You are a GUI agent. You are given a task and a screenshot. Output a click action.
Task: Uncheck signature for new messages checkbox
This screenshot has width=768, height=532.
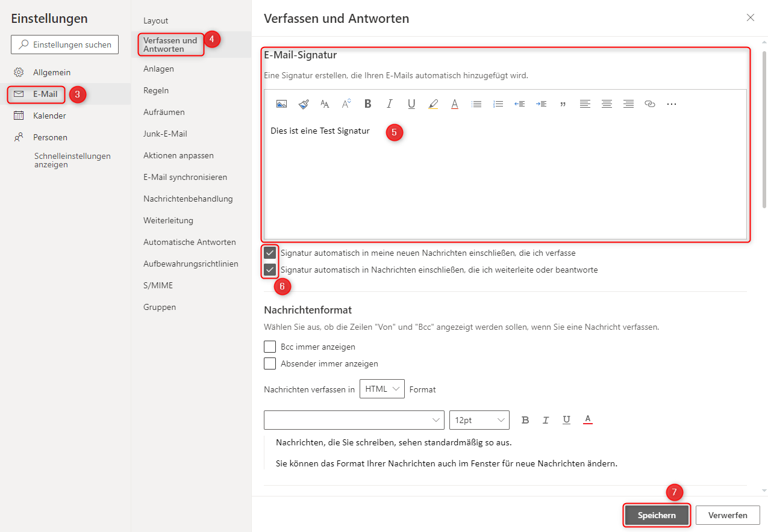tap(270, 253)
